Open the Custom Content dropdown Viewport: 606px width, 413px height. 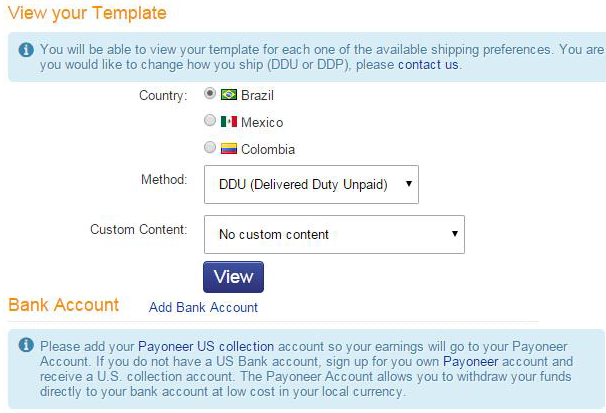[x=334, y=235]
